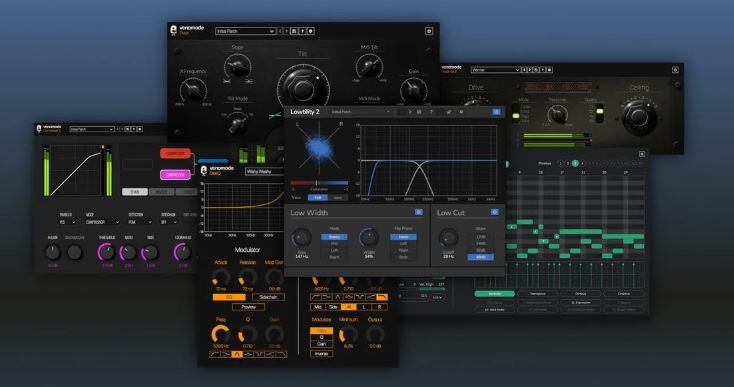
Task: Click the blue top-right icon in Lowtility 2
Action: click(x=496, y=112)
